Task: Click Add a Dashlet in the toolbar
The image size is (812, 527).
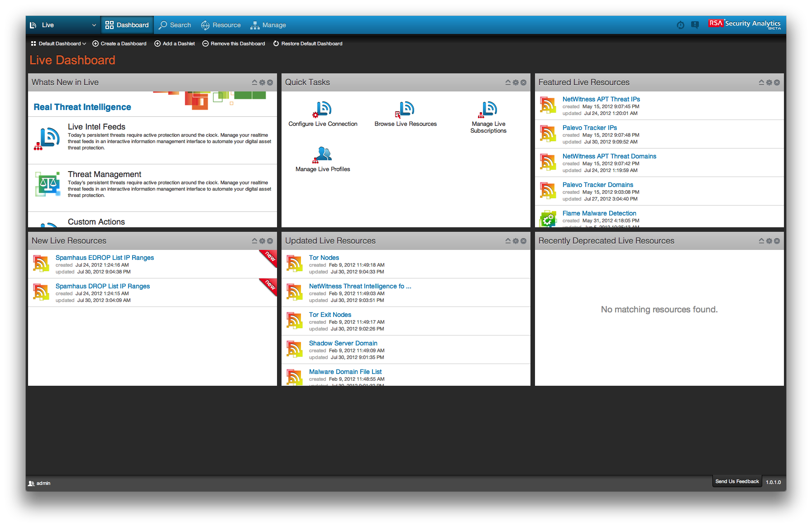Action: (x=175, y=44)
